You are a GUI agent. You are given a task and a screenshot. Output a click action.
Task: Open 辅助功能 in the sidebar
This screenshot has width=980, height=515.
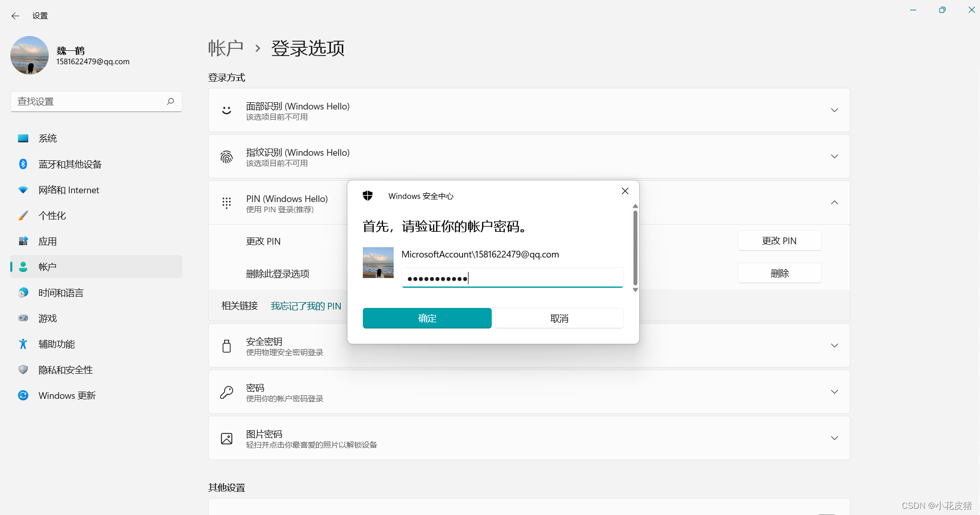[x=97, y=344]
